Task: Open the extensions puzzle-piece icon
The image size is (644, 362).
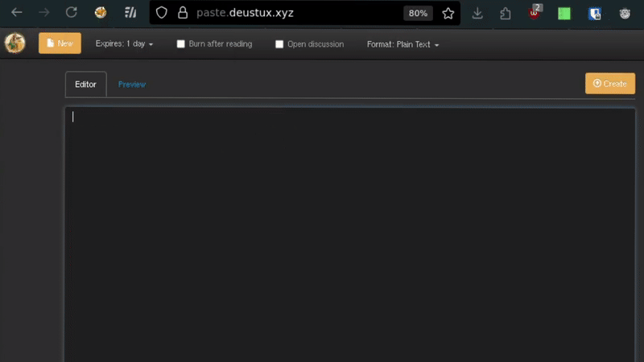Action: (506, 14)
